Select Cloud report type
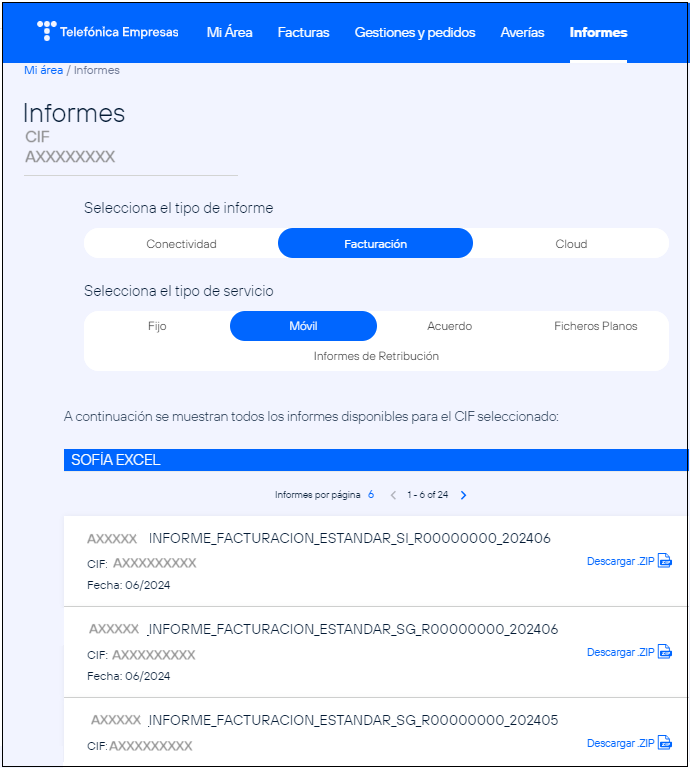The width and height of the screenshot is (690, 768). pos(571,244)
